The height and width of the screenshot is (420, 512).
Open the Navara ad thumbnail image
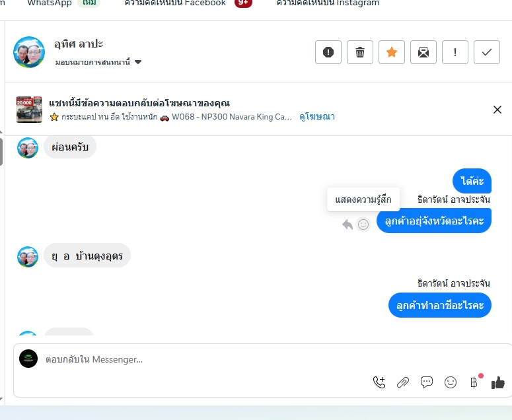29,110
